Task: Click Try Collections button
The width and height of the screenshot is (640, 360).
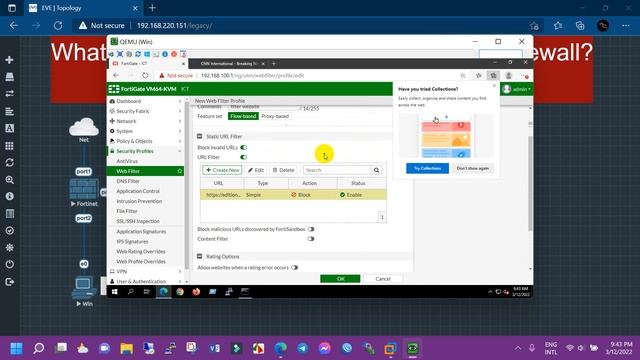Action: point(427,168)
